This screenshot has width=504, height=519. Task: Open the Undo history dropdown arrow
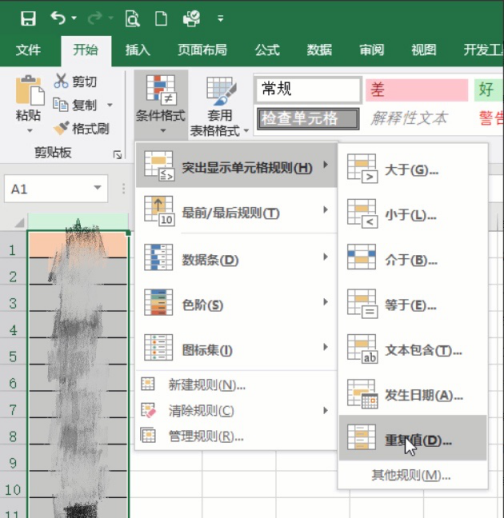[74, 18]
